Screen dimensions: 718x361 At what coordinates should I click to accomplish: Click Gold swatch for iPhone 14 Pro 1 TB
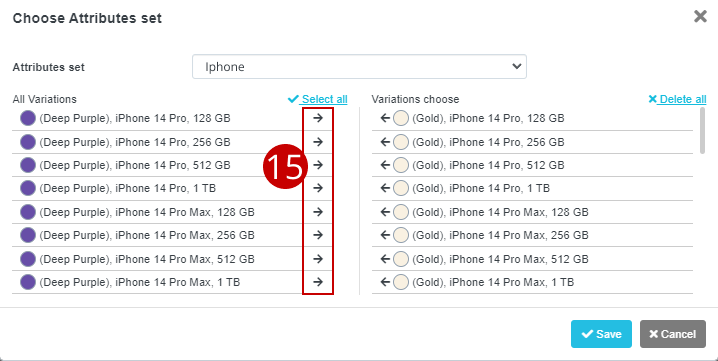point(401,188)
